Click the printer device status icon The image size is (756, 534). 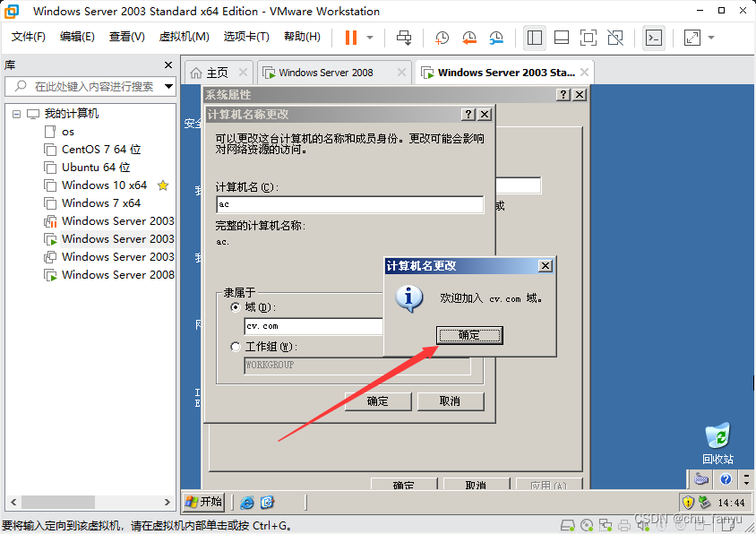tap(624, 525)
